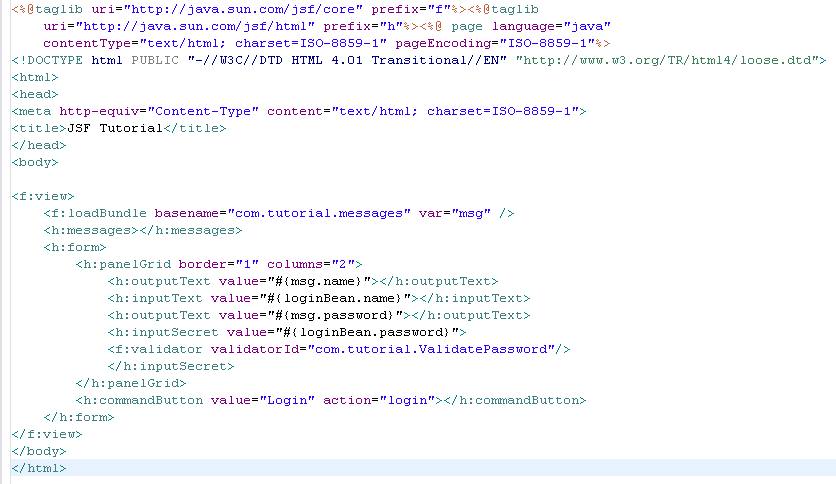
Task: Click the var="msg" attribute
Action: 455,214
